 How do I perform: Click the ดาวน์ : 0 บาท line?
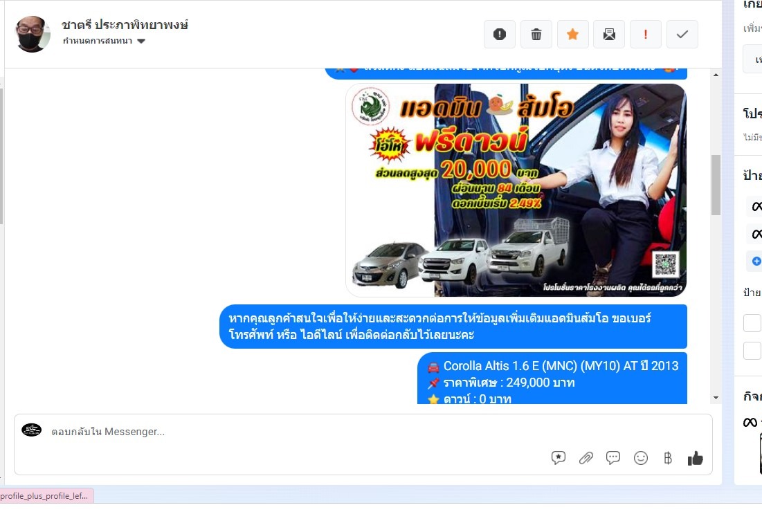tap(469, 399)
